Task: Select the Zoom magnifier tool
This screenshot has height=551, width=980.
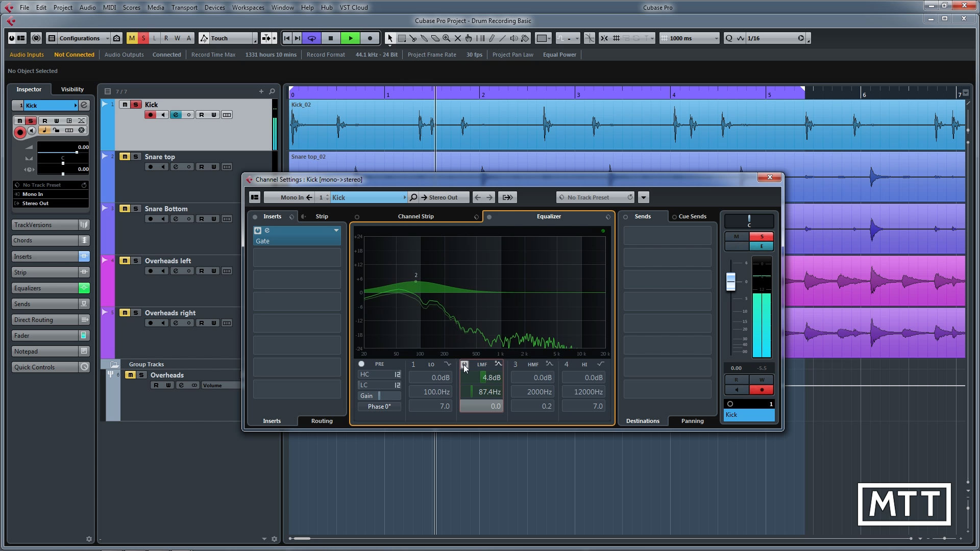Action: (x=447, y=38)
